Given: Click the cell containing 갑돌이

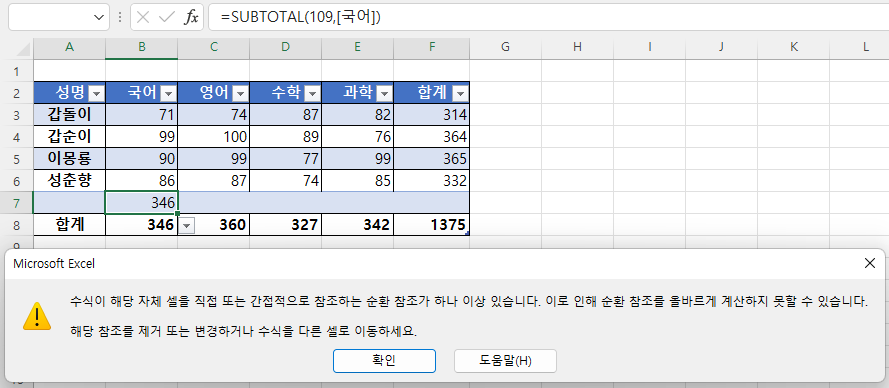Looking at the screenshot, I should (x=69, y=115).
